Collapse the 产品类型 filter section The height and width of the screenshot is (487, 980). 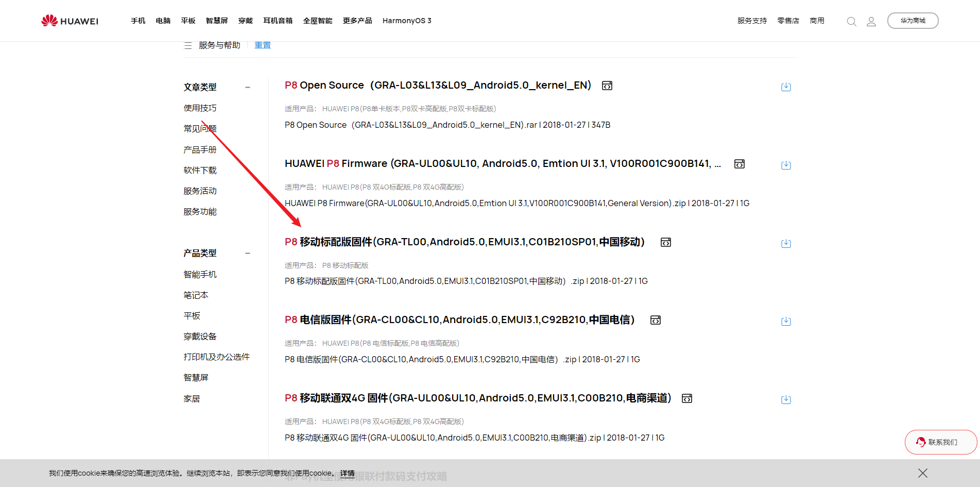point(248,253)
